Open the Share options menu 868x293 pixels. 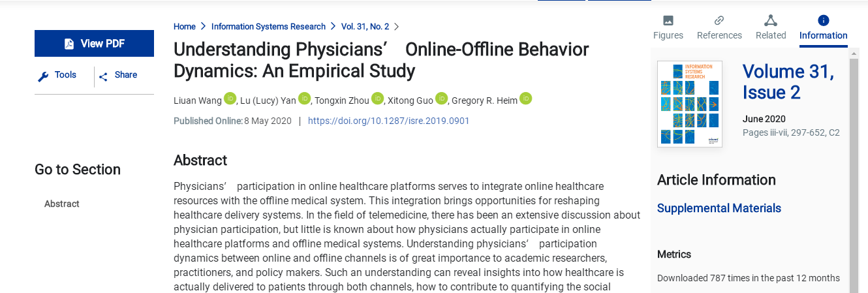point(118,76)
